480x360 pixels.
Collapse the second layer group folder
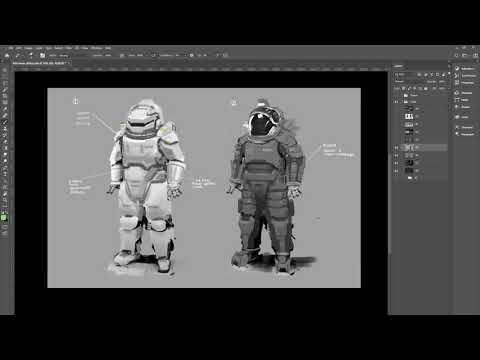402,101
